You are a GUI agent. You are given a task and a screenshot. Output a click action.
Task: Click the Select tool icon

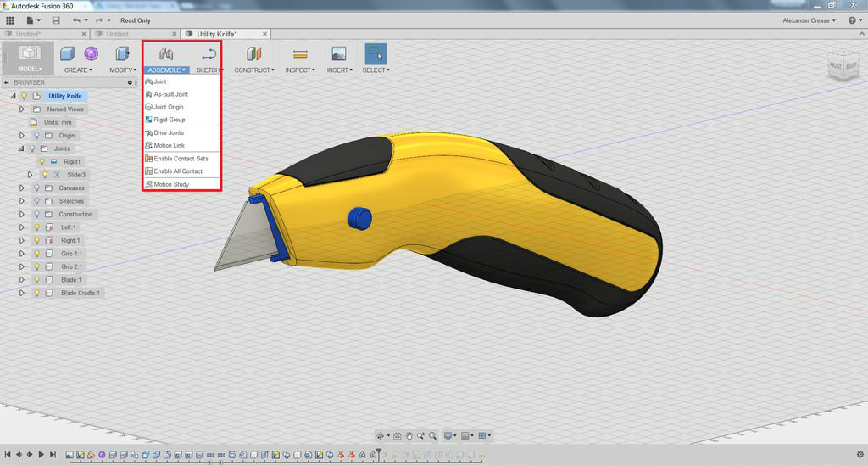tap(376, 53)
